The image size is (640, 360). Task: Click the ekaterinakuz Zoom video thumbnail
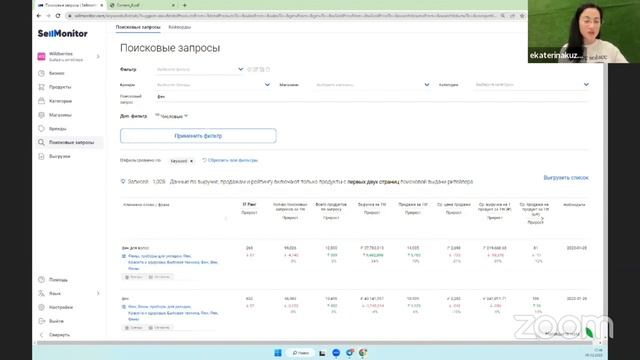(584, 31)
